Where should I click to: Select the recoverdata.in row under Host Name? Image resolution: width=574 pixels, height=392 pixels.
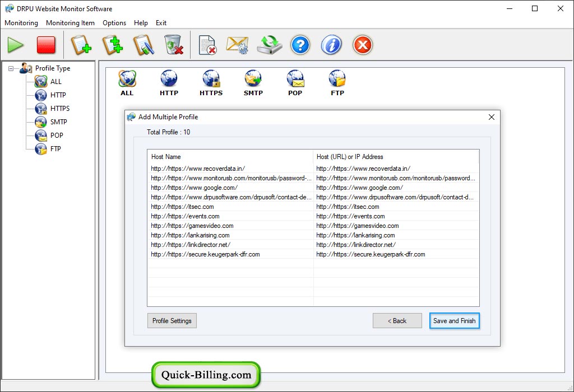198,169
